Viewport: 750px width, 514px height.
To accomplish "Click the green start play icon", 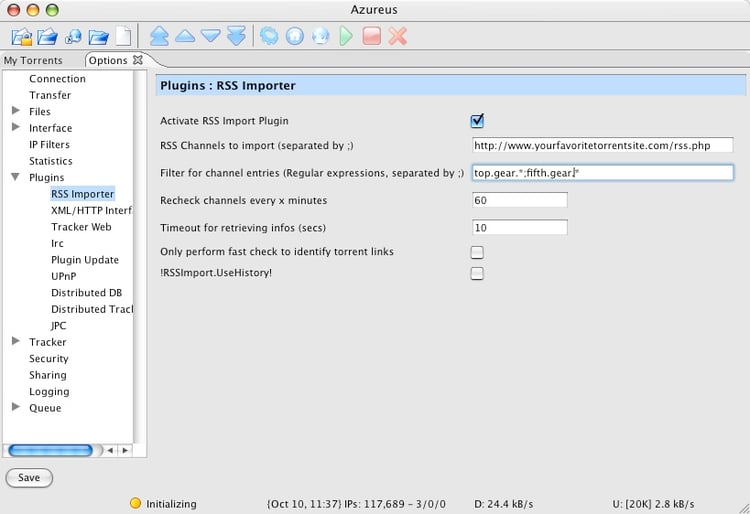I will [346, 36].
